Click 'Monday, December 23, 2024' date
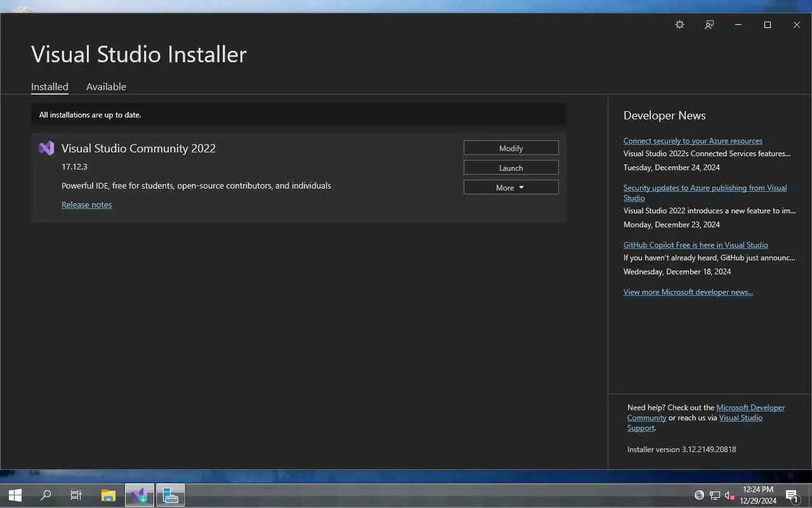This screenshot has width=812, height=508. click(671, 225)
